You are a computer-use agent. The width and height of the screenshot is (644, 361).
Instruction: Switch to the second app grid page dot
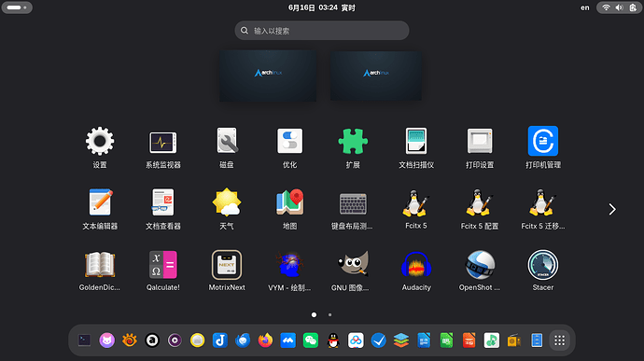pyautogui.click(x=329, y=315)
